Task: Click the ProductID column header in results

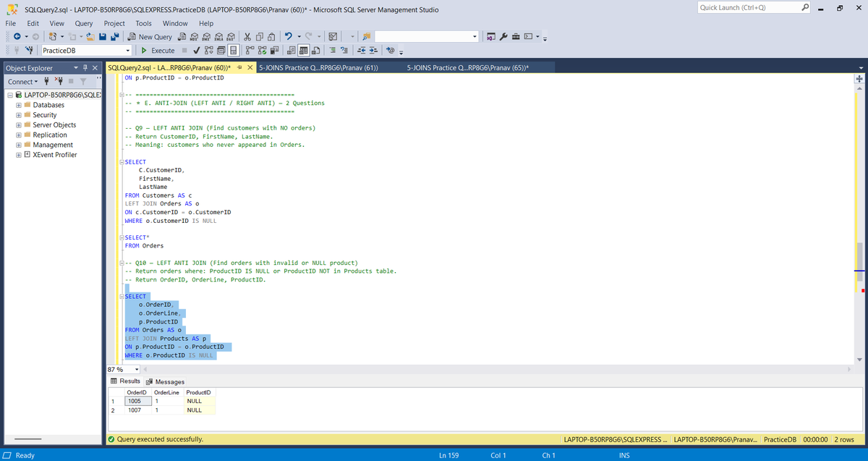Action: [x=198, y=392]
